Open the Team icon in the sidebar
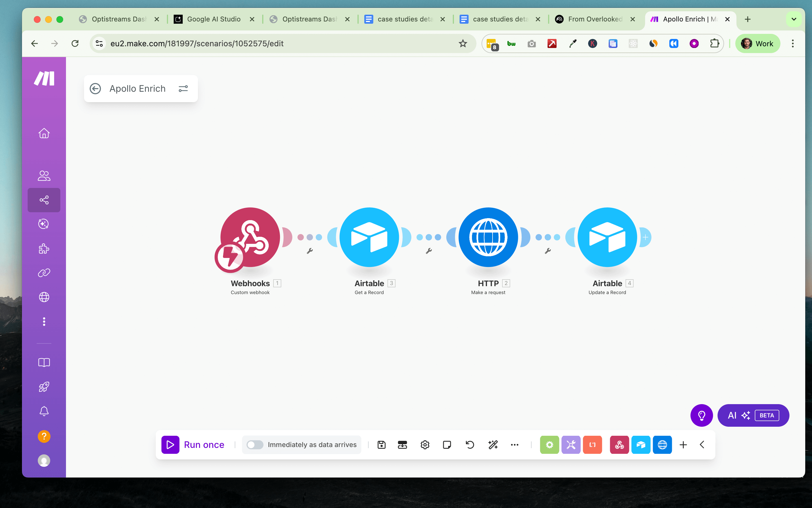Image resolution: width=812 pixels, height=508 pixels. click(x=44, y=176)
